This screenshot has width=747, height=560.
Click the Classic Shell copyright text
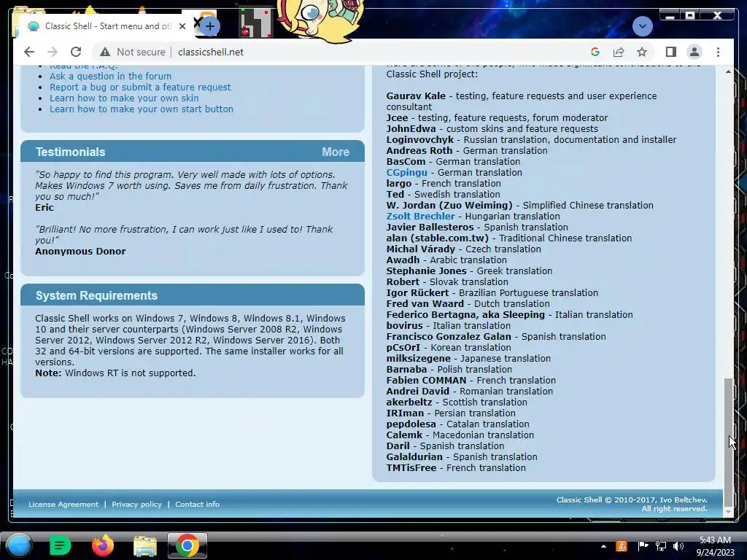(632, 505)
